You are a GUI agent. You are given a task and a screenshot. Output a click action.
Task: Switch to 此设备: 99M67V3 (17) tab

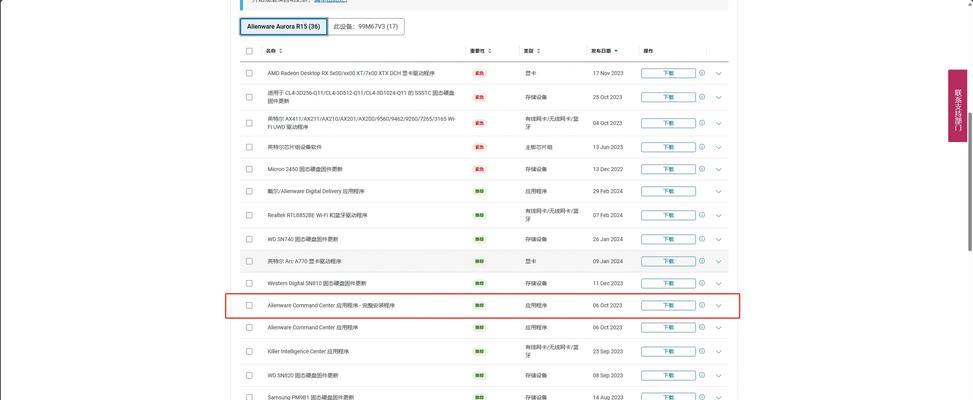tap(366, 27)
